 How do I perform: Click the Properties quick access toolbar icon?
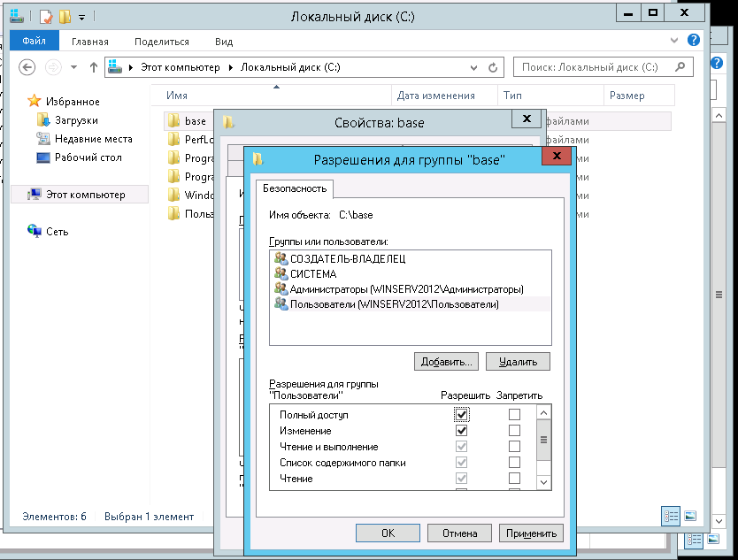[46, 17]
